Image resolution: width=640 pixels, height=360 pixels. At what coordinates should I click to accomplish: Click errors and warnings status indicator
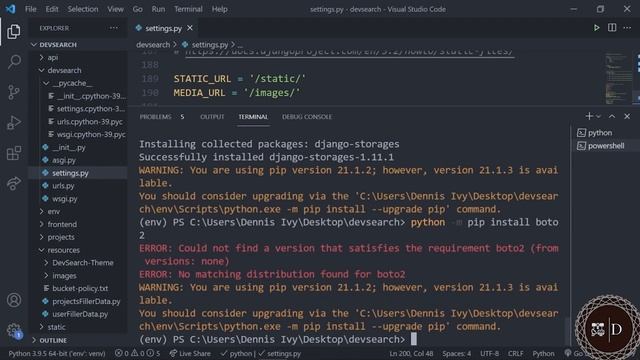click(138, 353)
